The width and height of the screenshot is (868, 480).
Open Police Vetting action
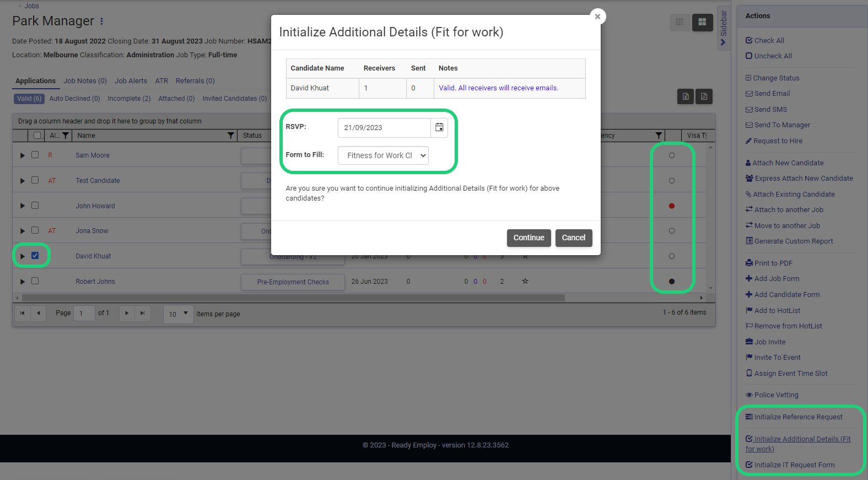pos(772,395)
